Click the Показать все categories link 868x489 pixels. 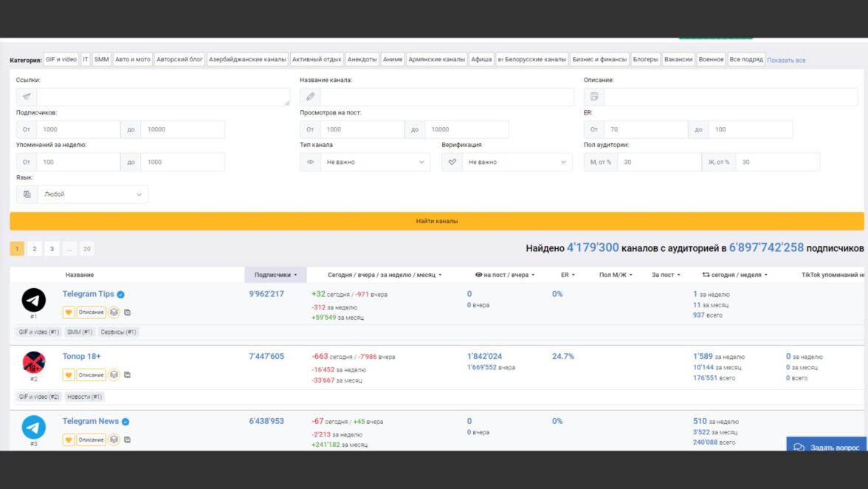[786, 60]
